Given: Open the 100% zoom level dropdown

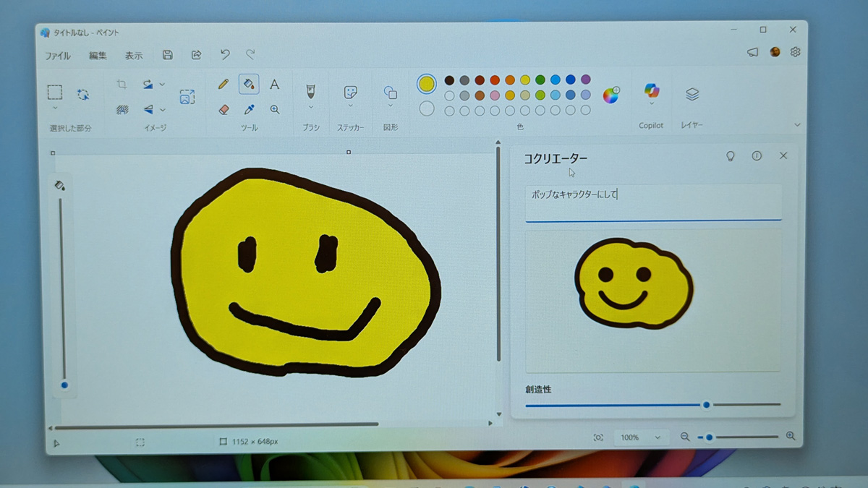Looking at the screenshot, I should pyautogui.click(x=639, y=437).
